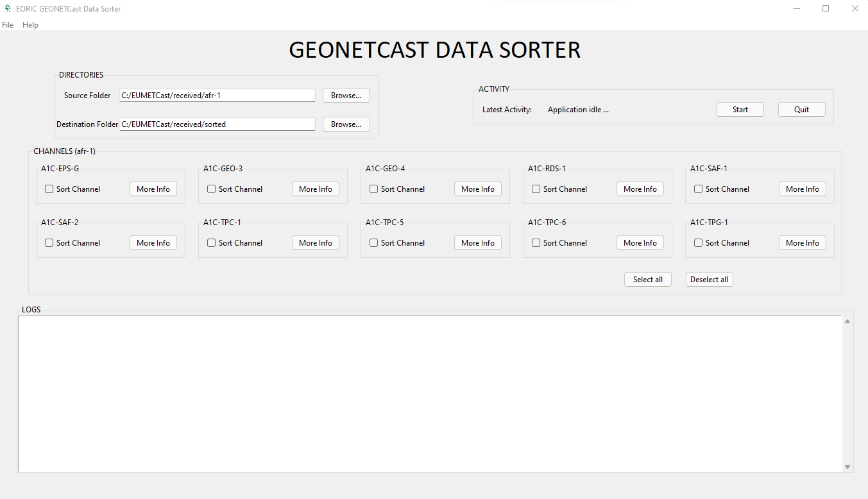Click the 'GEONETCAST DATA SORTER' heading
This screenshot has height=499, width=868.
434,50
